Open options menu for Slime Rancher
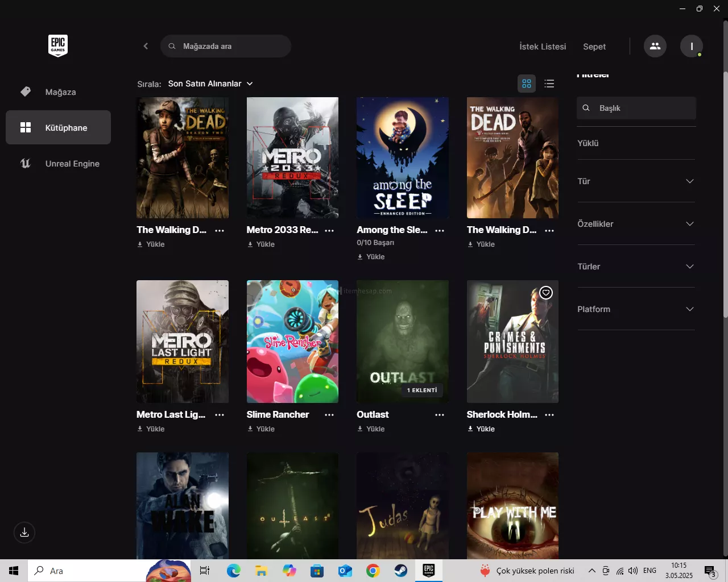The height and width of the screenshot is (582, 728). (x=329, y=415)
